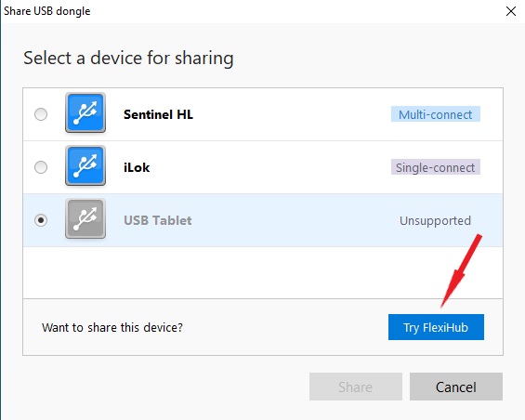The width and height of the screenshot is (525, 420).
Task: Click the grayed USB Tablet icon
Action: 85,218
